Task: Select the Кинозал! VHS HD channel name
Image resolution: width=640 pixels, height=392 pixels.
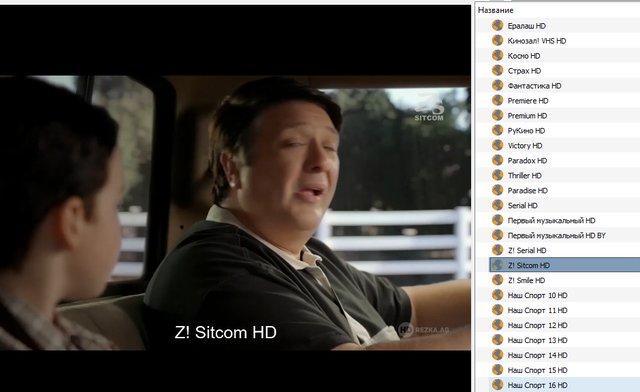Action: (x=537, y=41)
